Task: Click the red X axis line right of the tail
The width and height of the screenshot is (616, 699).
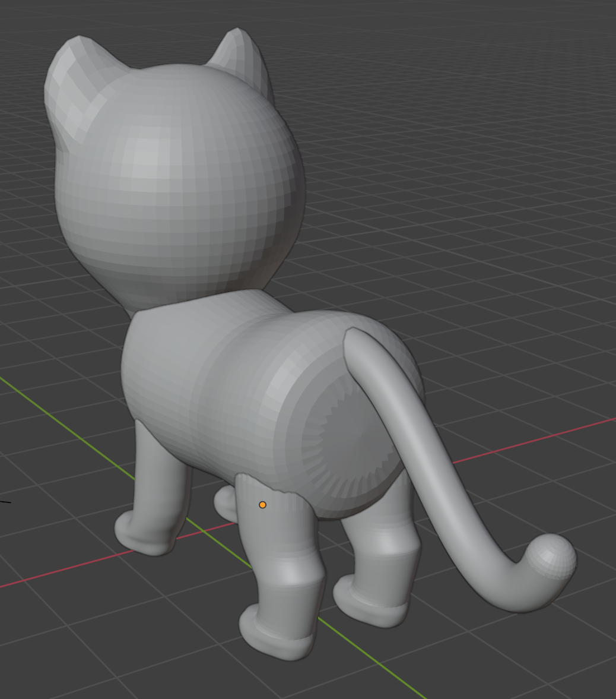Action: (534, 439)
